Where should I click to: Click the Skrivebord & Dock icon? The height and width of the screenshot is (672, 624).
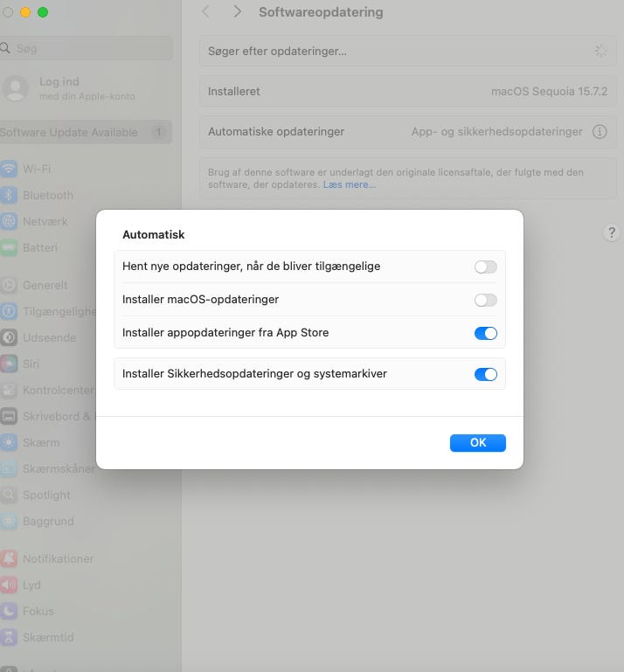(x=9, y=416)
